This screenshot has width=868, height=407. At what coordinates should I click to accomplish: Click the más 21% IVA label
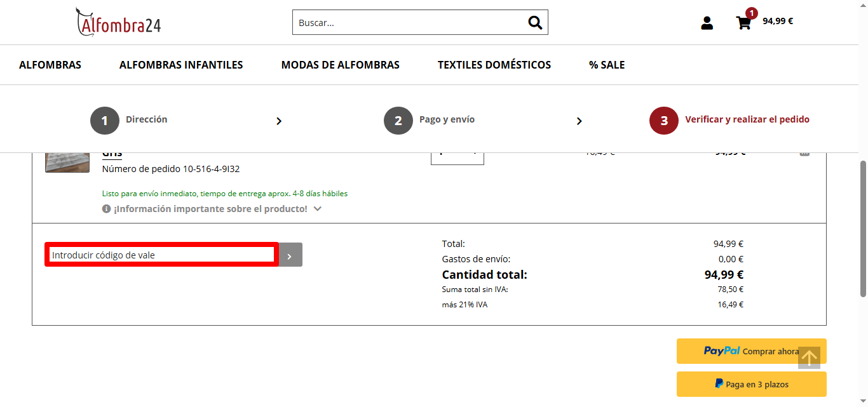click(465, 305)
